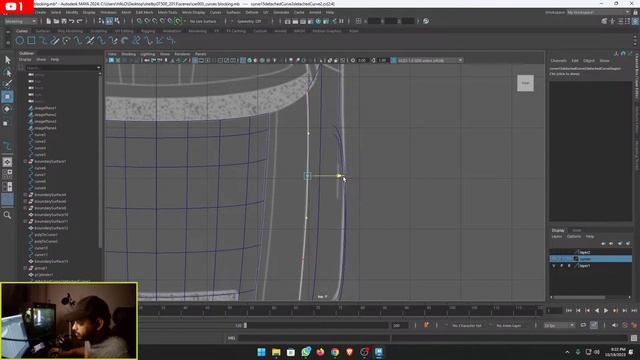The height and width of the screenshot is (360, 640).
Task: Click the single-pane layout icon in toolbox
Action: click(x=7, y=162)
